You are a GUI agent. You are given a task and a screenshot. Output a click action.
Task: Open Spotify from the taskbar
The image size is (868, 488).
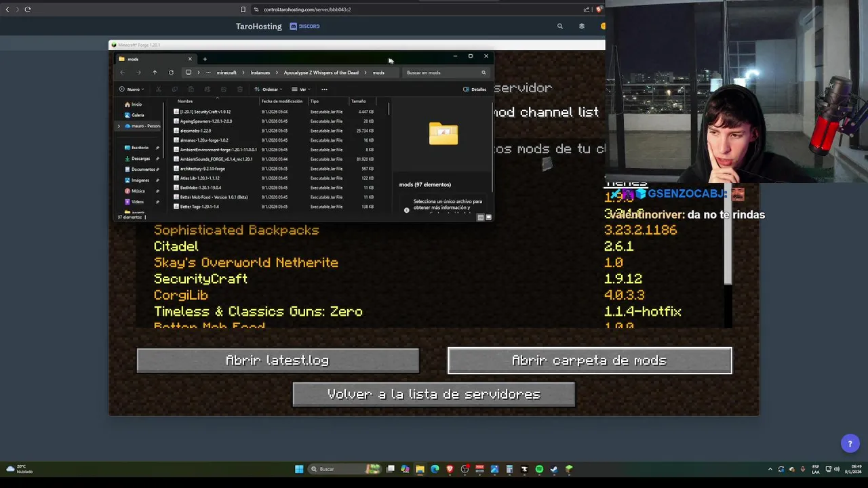(x=539, y=469)
